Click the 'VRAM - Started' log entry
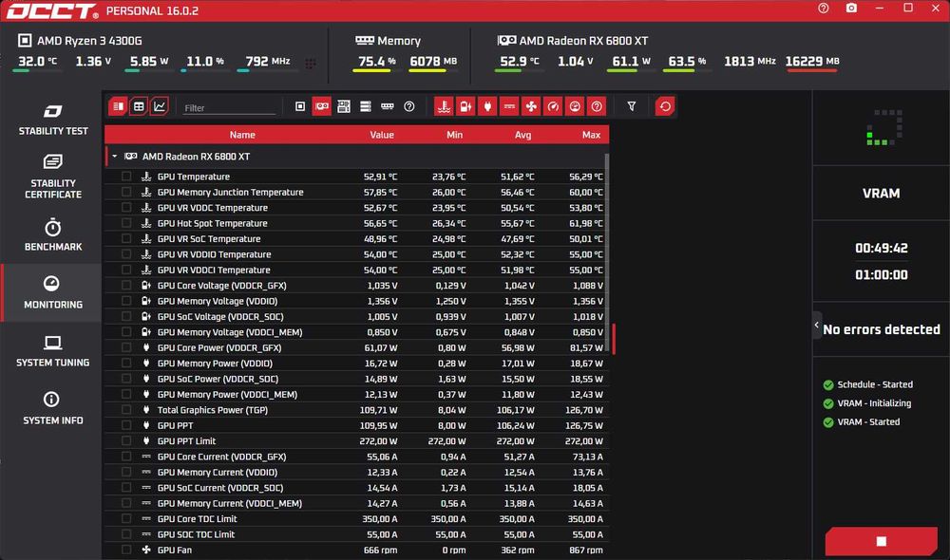This screenshot has height=560, width=950. click(x=868, y=422)
